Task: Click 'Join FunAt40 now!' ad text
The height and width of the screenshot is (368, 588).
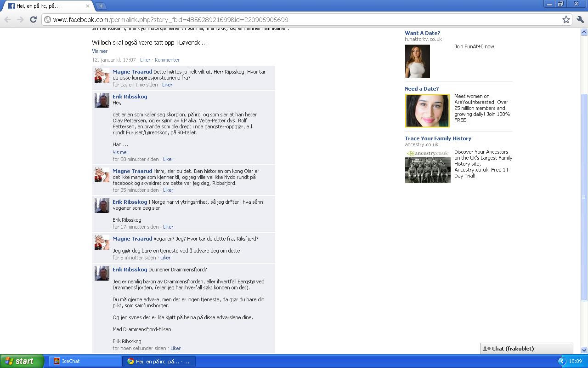Action: [x=475, y=46]
